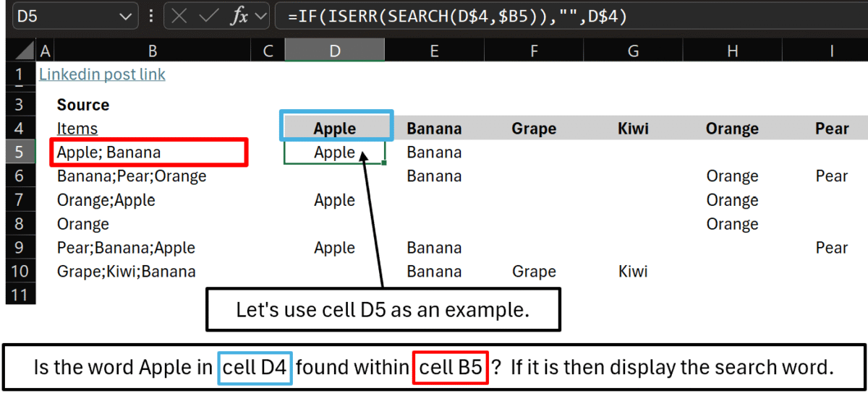Select row 5 header
This screenshot has height=393, width=868.
pos(20,152)
